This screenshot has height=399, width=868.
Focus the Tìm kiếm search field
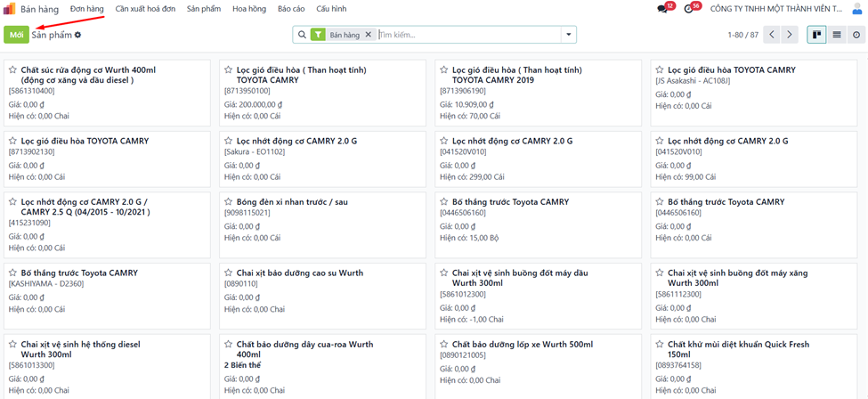(467, 35)
